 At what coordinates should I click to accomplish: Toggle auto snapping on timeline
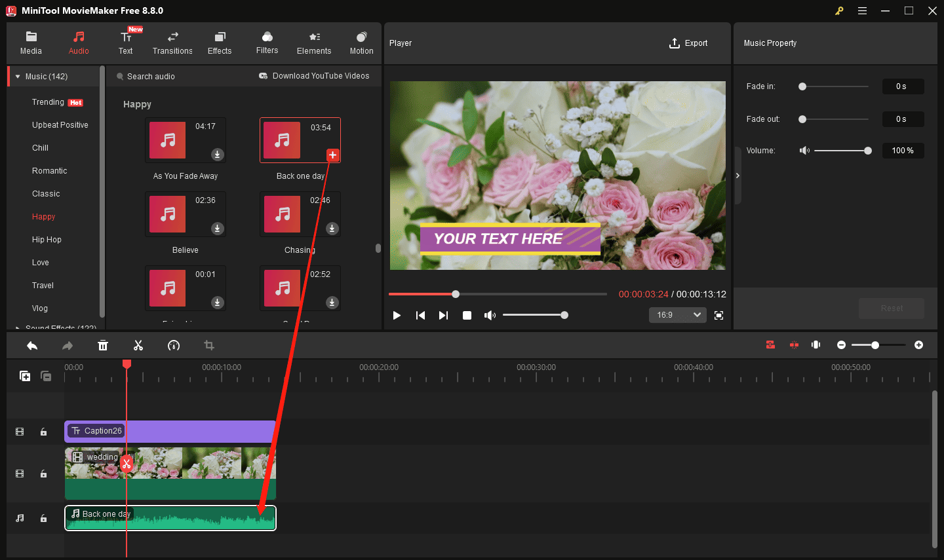click(770, 345)
